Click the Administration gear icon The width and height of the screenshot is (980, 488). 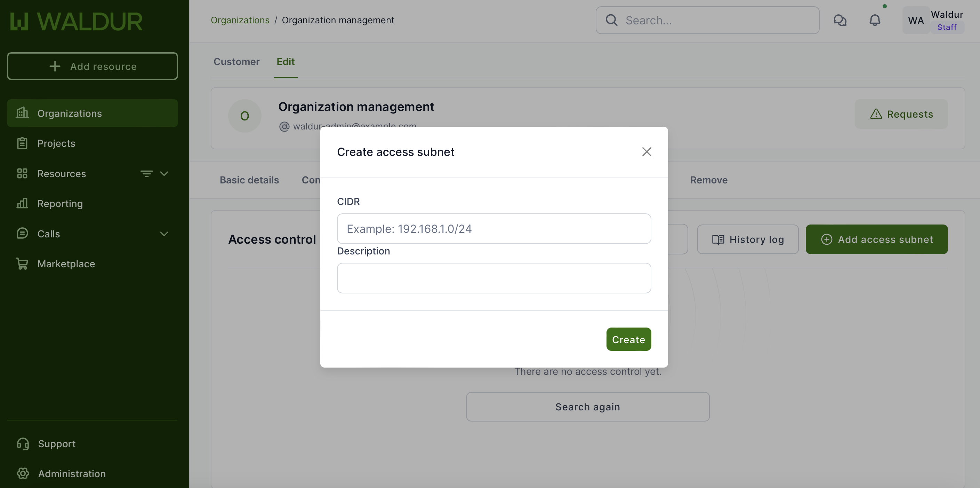[23, 473]
